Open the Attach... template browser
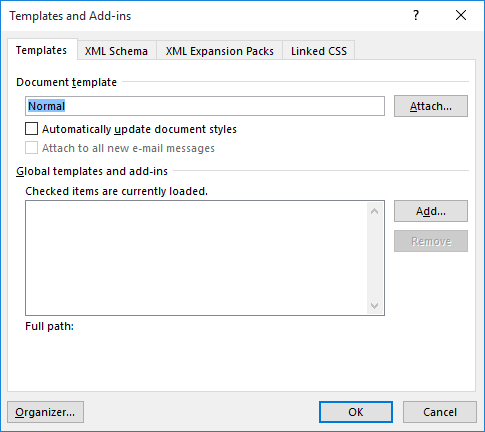The height and width of the screenshot is (432, 485). point(431,106)
